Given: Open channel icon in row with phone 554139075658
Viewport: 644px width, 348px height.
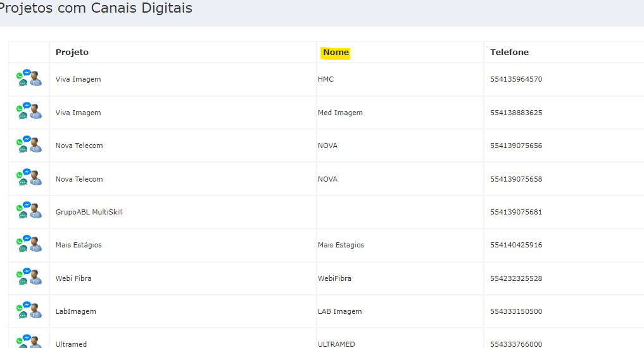Looking at the screenshot, I should (x=28, y=177).
